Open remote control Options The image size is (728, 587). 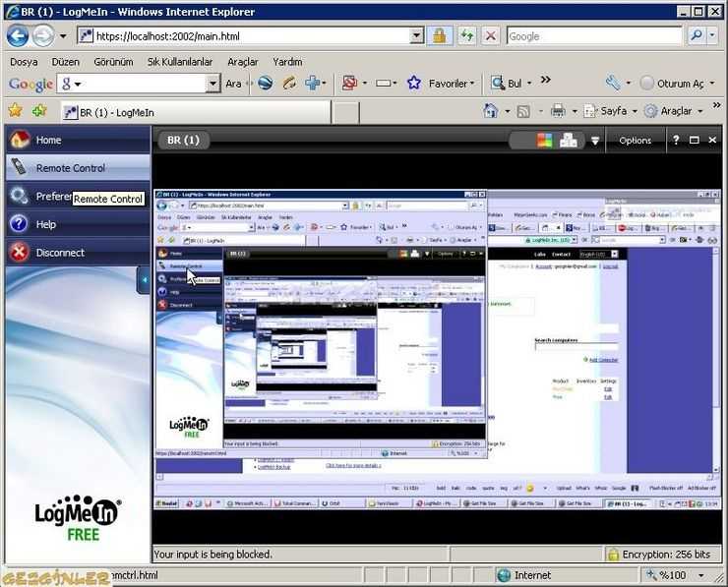coord(635,141)
